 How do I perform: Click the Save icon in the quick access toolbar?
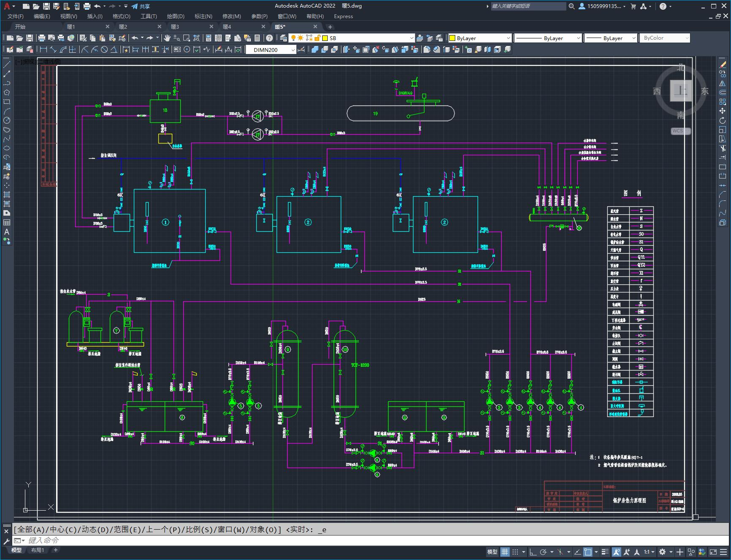pos(46,6)
